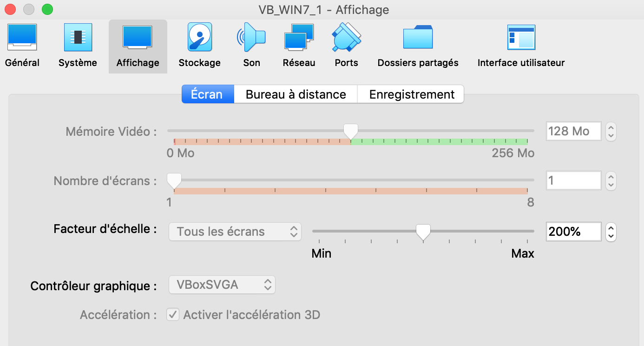
Task: Click the Facteur d'échelle slider handle
Action: pos(423,232)
